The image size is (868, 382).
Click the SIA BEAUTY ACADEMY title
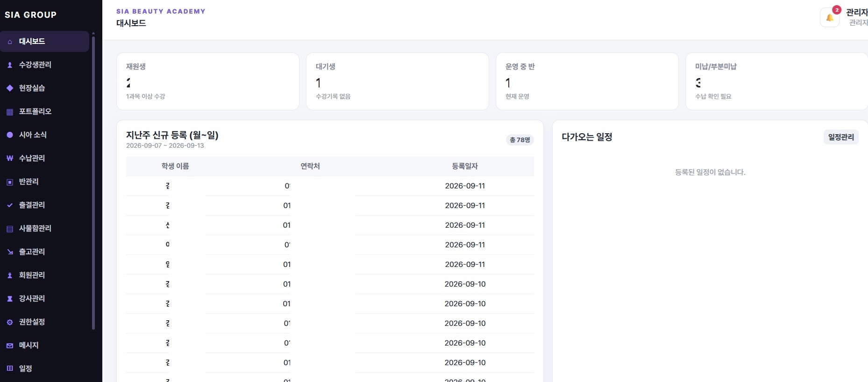pyautogui.click(x=161, y=11)
